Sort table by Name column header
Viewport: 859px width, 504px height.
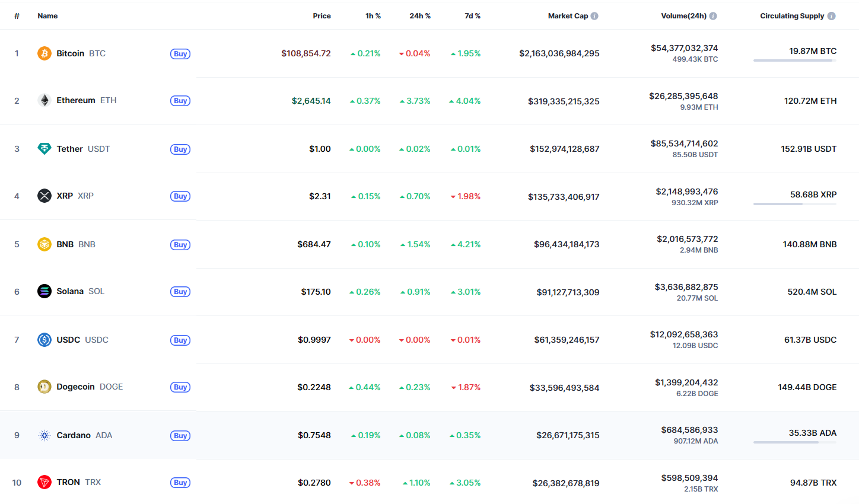(x=47, y=16)
